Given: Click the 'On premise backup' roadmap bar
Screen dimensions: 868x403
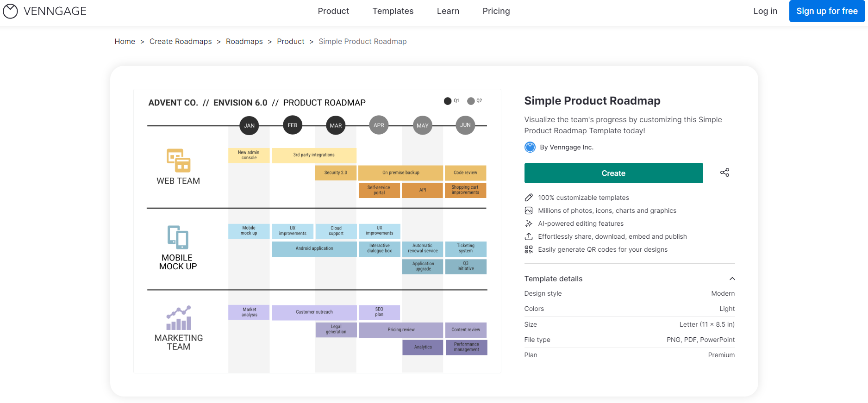Looking at the screenshot, I should coord(400,173).
